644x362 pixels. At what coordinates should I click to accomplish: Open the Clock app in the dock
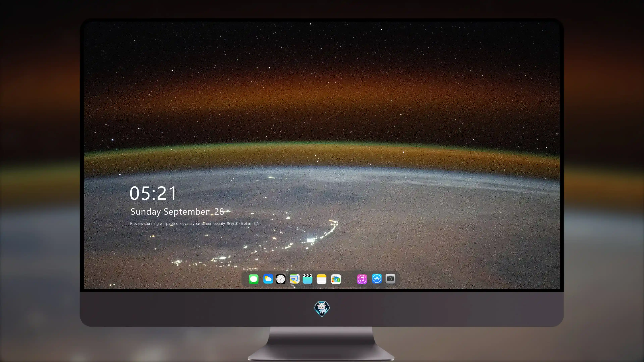pos(281,279)
